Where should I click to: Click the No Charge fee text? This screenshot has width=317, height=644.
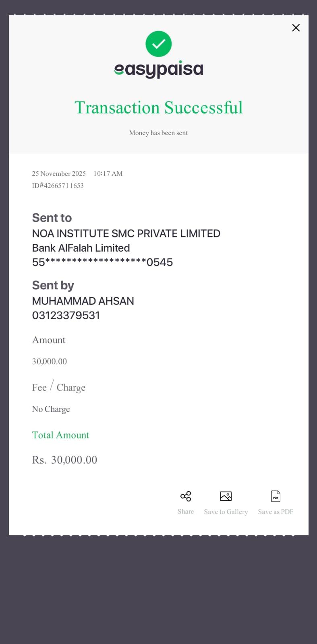pyautogui.click(x=51, y=409)
